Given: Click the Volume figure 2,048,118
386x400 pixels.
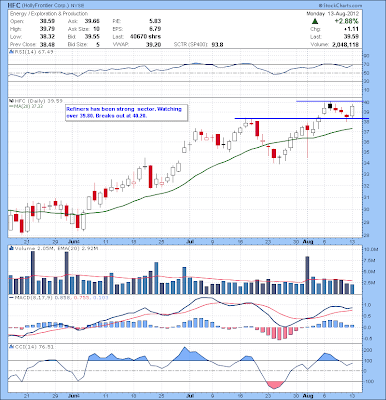Looking at the screenshot, I should point(346,44).
